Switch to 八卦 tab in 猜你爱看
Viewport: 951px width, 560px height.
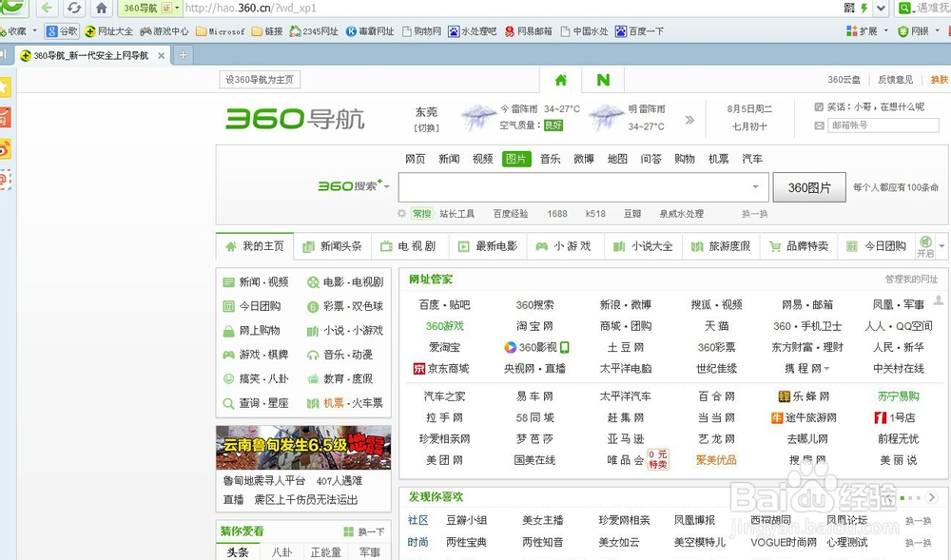coord(282,552)
